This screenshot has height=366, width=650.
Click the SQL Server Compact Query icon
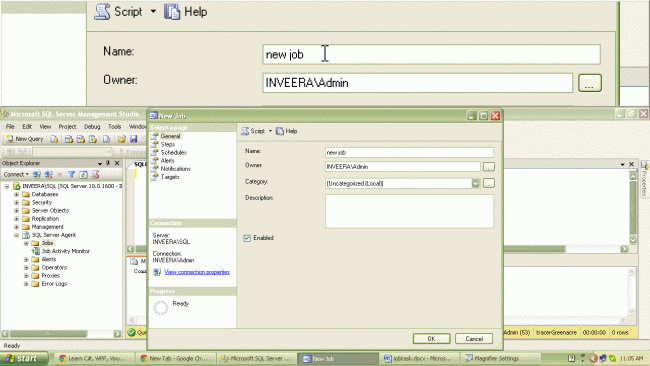(107, 139)
